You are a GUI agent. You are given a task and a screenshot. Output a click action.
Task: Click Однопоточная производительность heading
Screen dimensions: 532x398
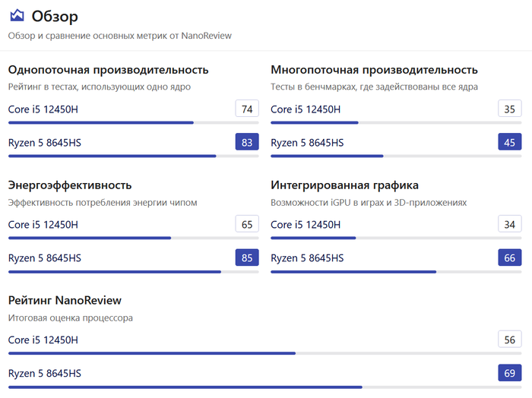point(108,70)
